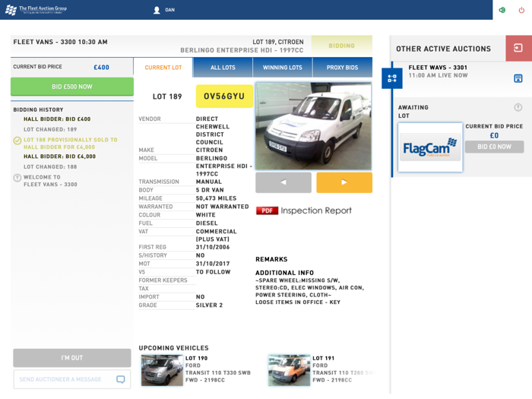Click the Fleet Vans - 3300 auction title
532x399 pixels.
click(x=60, y=42)
